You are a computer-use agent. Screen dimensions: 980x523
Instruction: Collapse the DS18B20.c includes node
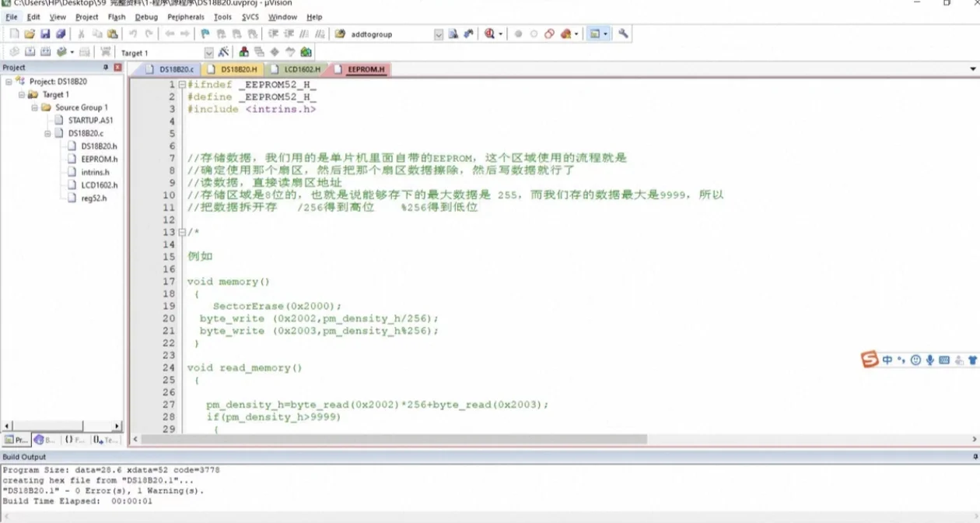point(47,133)
